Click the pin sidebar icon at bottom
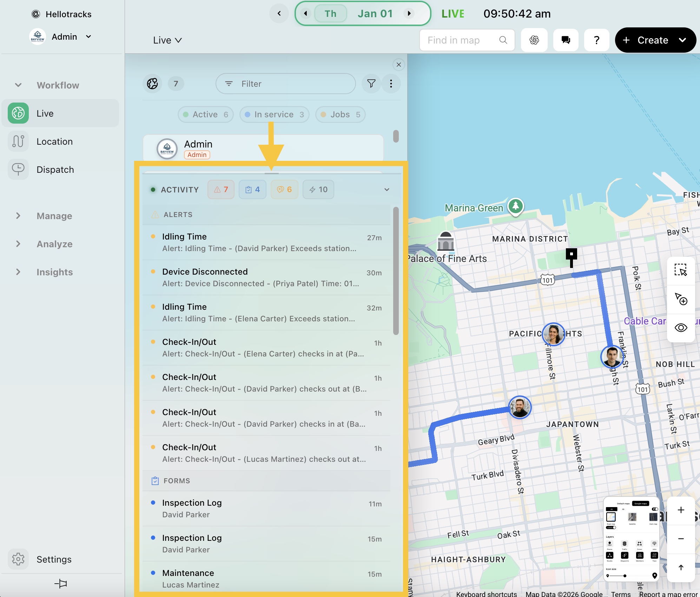 tap(61, 584)
